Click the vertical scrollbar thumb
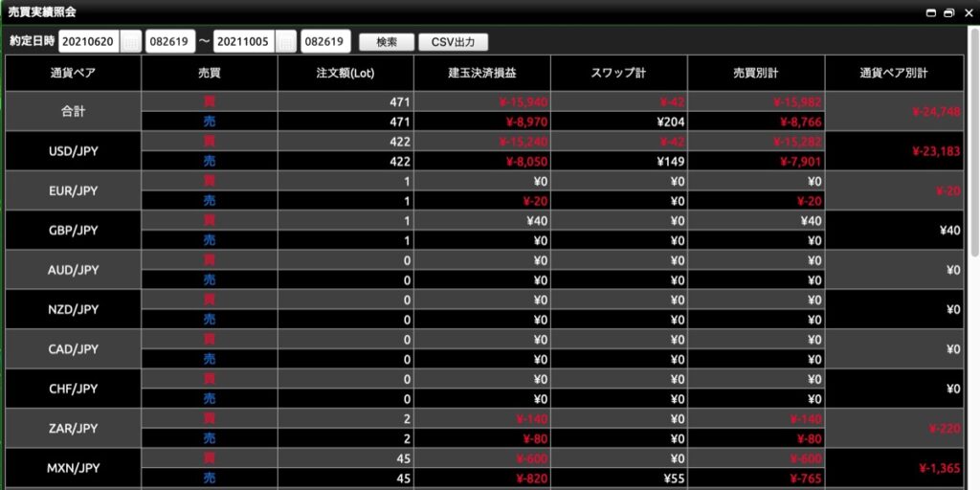The height and width of the screenshot is (490, 980). coord(973,141)
